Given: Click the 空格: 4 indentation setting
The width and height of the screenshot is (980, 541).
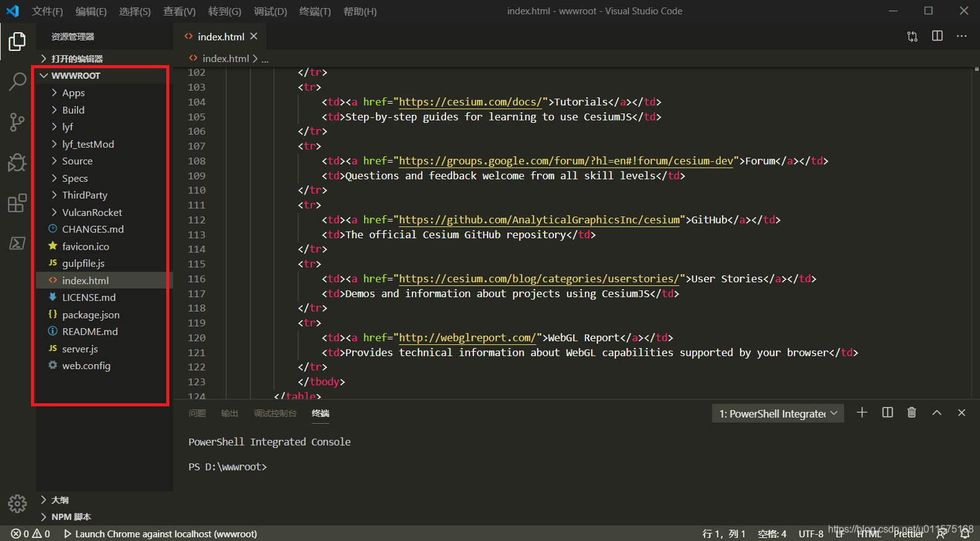Looking at the screenshot, I should 772,534.
